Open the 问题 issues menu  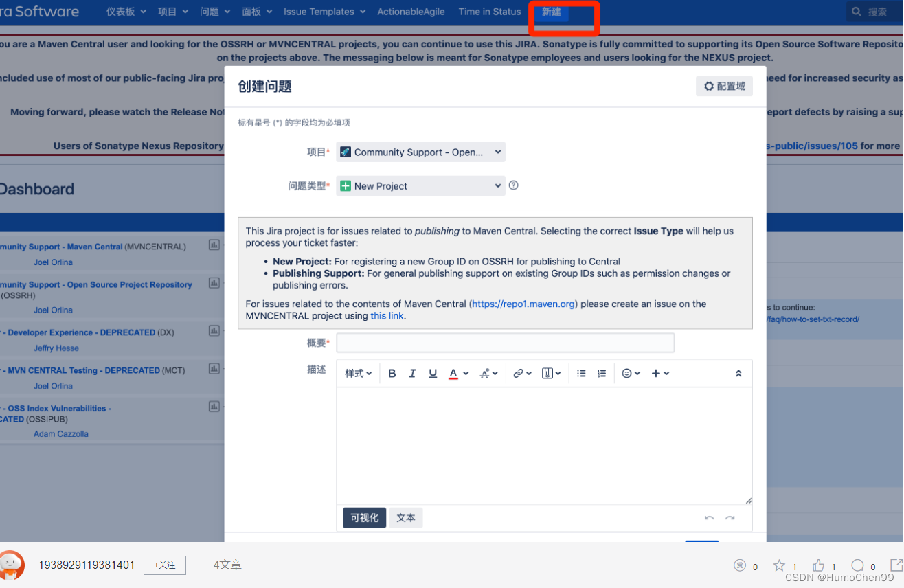click(214, 12)
